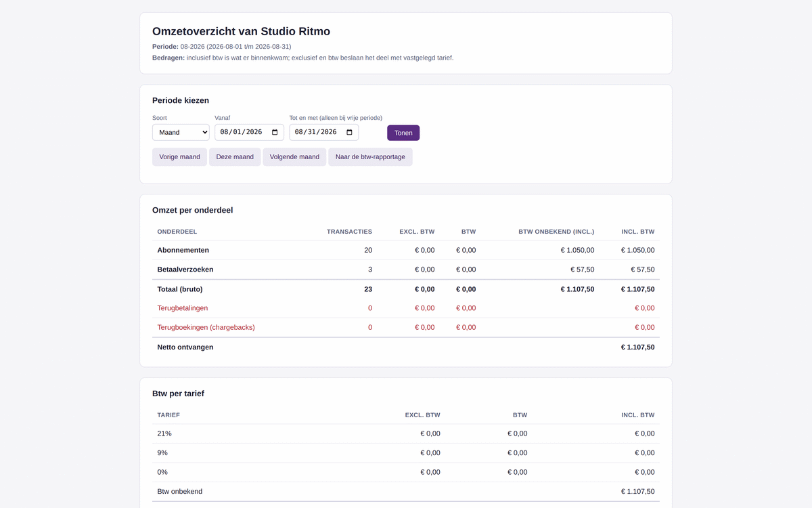The width and height of the screenshot is (812, 508).
Task: Click heading Omzetoverzicht van Studio Ritmo
Action: [241, 31]
